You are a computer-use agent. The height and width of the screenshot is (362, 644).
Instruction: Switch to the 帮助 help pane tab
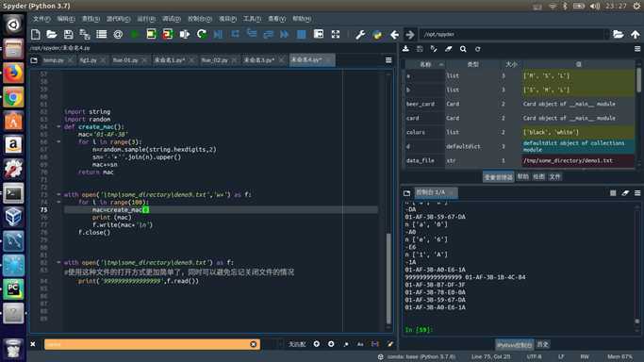[x=522, y=176]
